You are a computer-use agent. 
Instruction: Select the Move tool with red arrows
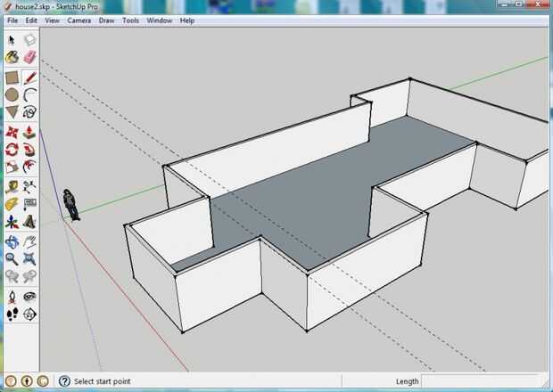(12, 133)
